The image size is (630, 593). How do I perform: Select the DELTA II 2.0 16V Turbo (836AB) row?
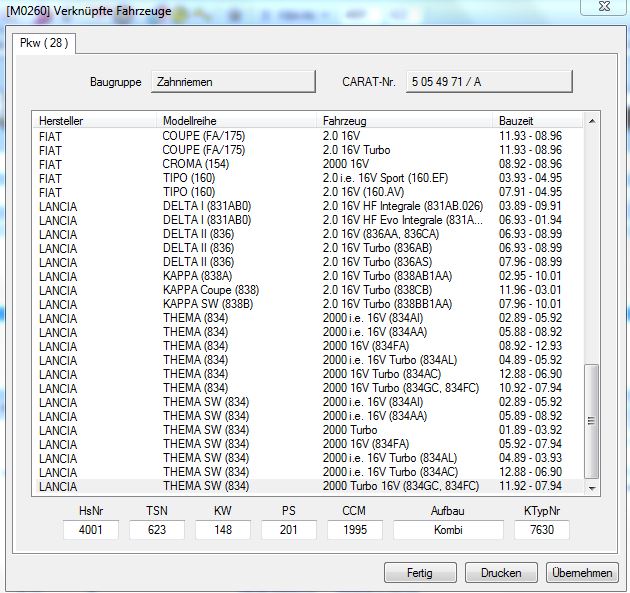[309, 248]
